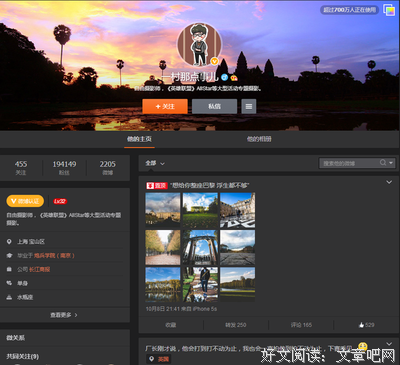The image size is (400, 365).
Task: Open the search options dropdown arrow
Action: (x=391, y=163)
